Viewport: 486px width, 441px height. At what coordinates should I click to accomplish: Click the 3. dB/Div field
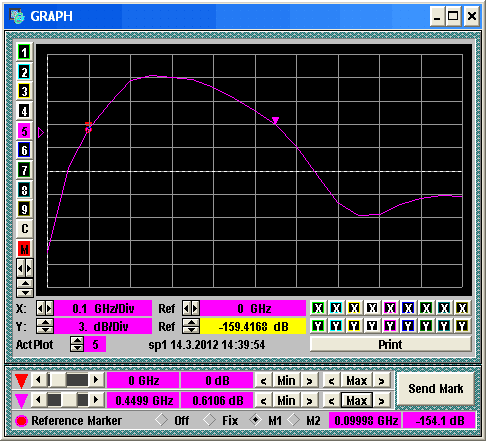[103, 326]
